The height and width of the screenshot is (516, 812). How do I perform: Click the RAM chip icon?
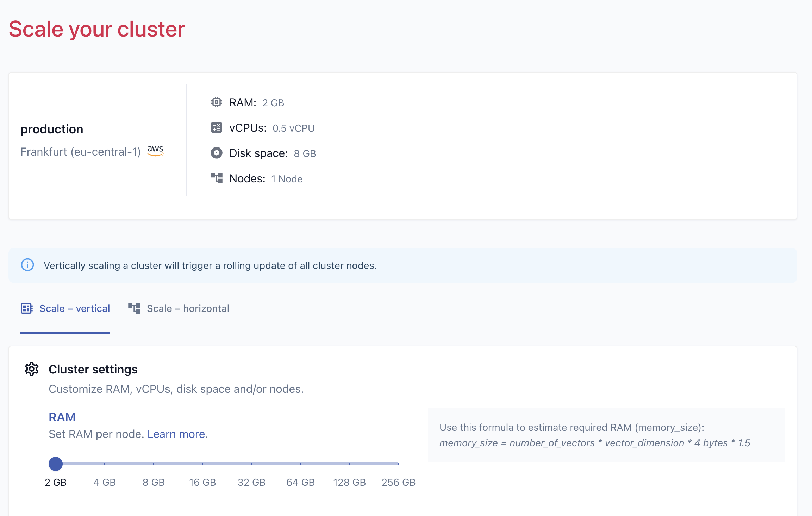(x=216, y=102)
